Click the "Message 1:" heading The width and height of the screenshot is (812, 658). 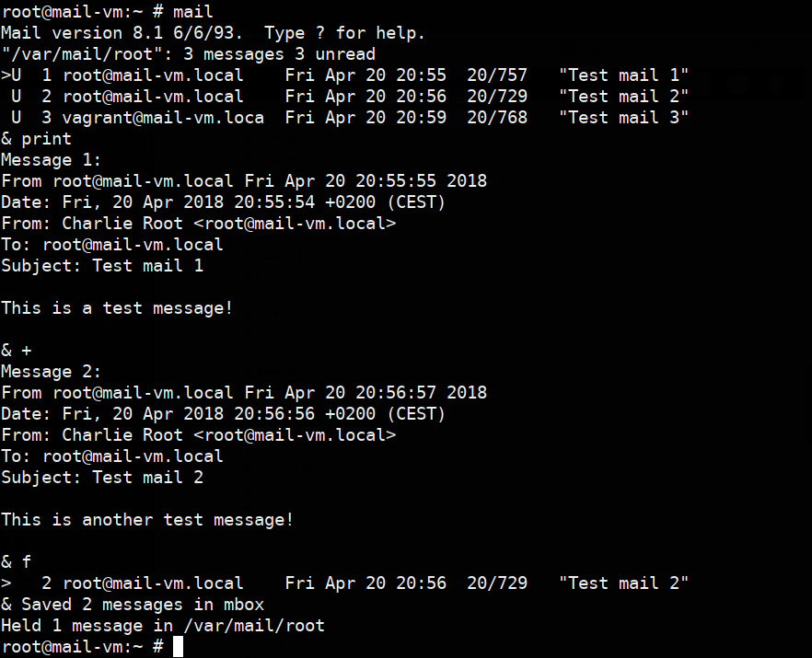pyautogui.click(x=52, y=160)
